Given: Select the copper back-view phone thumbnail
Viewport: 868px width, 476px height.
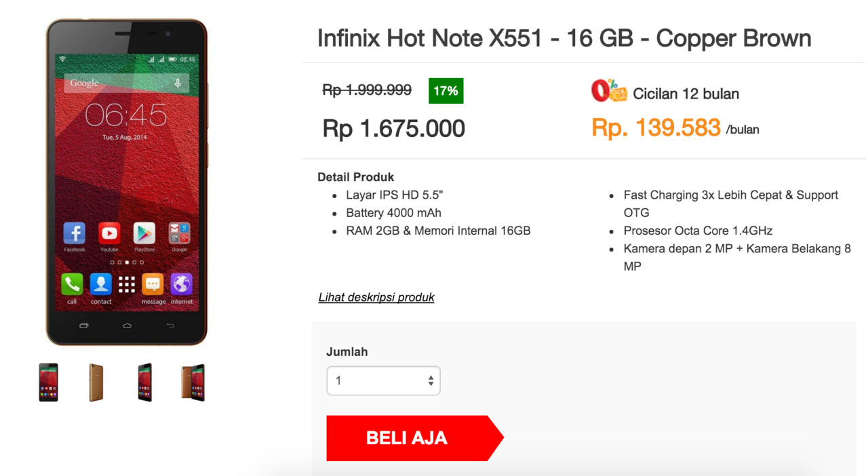Looking at the screenshot, I should pos(96,382).
